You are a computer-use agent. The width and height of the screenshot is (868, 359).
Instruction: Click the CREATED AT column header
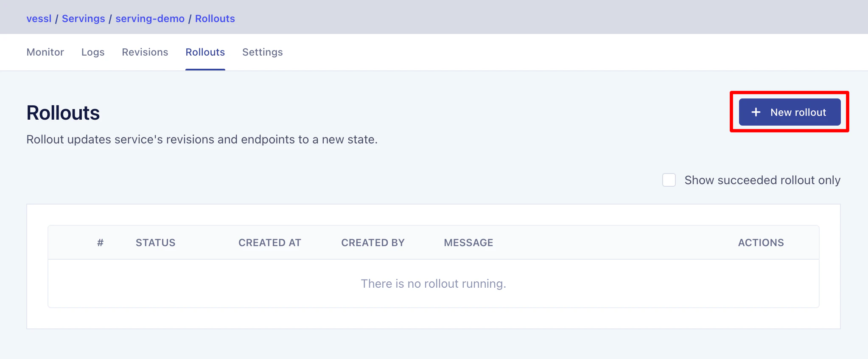click(269, 243)
